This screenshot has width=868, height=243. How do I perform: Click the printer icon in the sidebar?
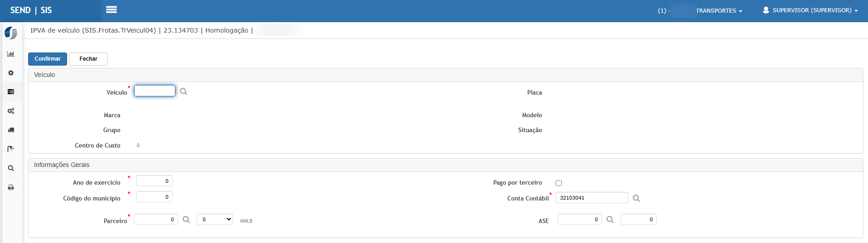tap(11, 187)
